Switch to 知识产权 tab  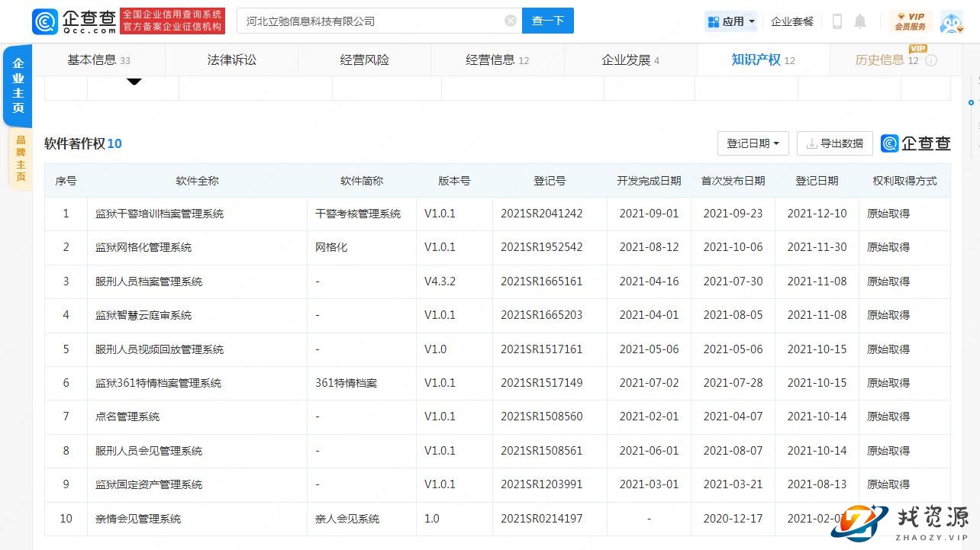763,60
